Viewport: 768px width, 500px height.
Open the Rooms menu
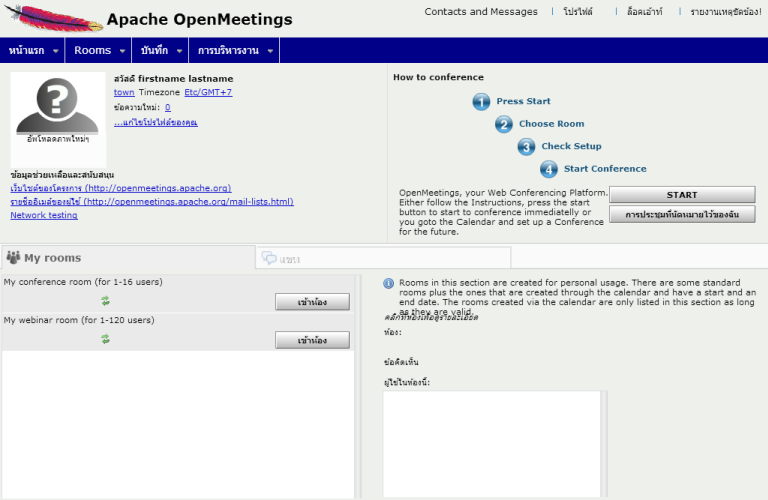pos(98,50)
